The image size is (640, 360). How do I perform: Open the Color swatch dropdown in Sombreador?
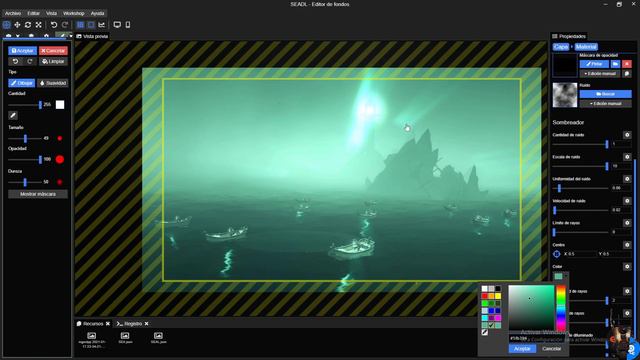pyautogui.click(x=560, y=276)
